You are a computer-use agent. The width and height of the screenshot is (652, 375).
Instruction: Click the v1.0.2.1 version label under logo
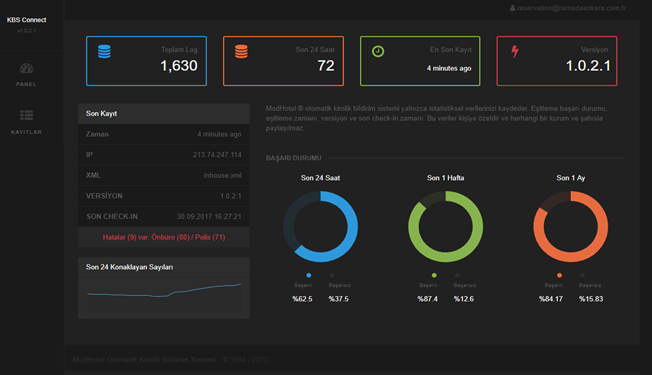[x=27, y=31]
